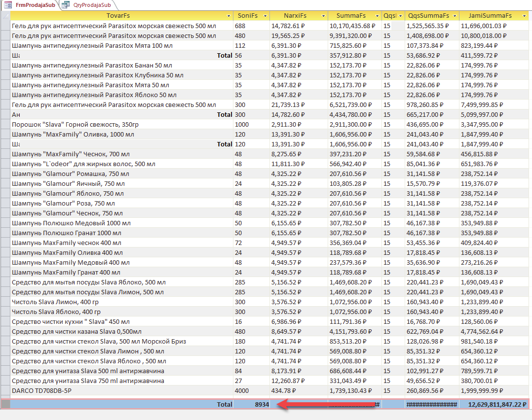Image resolution: width=532 pixels, height=420 pixels.
Task: Select "Шампунь "L`odeor" для жирных волос, 500 мл"
Action: pos(83,164)
